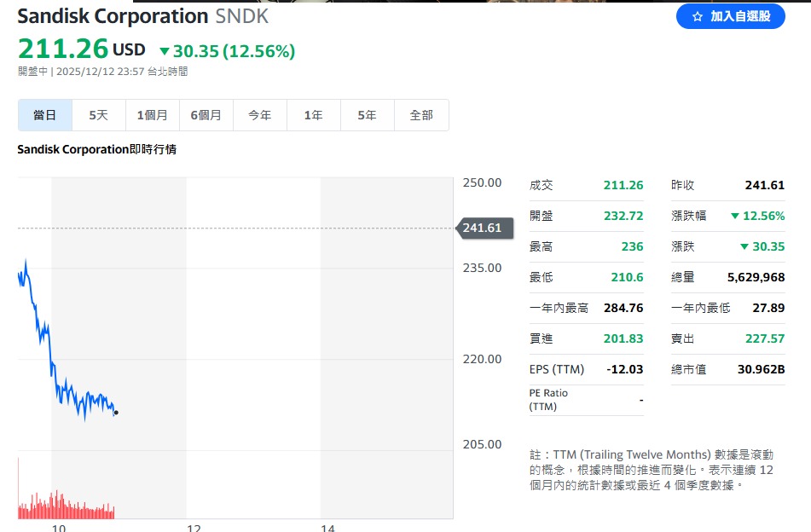Screen dimensions: 811x532
Task: Select the 當日 chart range tab
Action: (45, 115)
